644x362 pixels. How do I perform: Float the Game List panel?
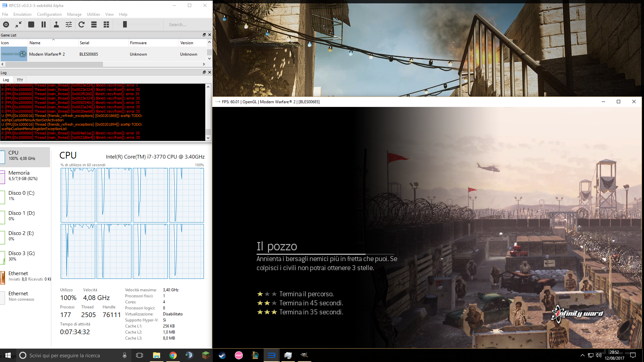click(204, 35)
